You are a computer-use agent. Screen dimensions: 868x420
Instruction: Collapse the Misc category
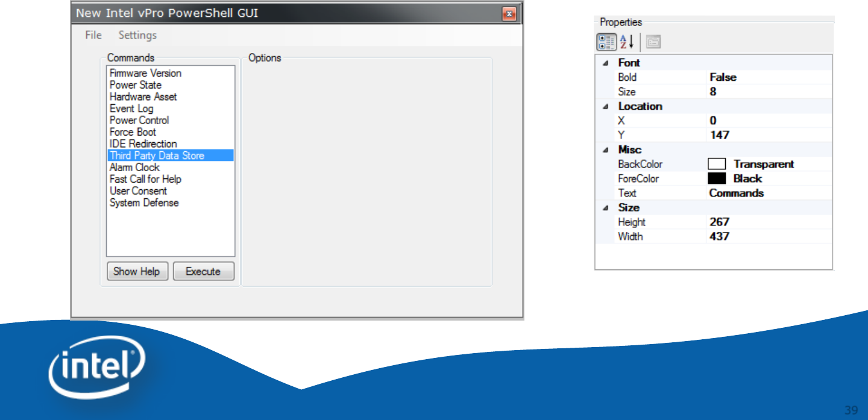coord(605,149)
